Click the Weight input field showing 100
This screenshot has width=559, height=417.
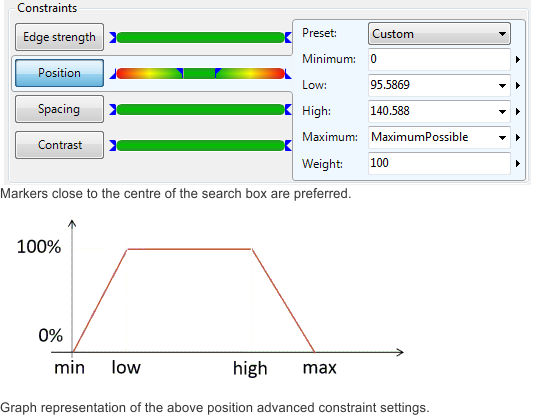[439, 163]
